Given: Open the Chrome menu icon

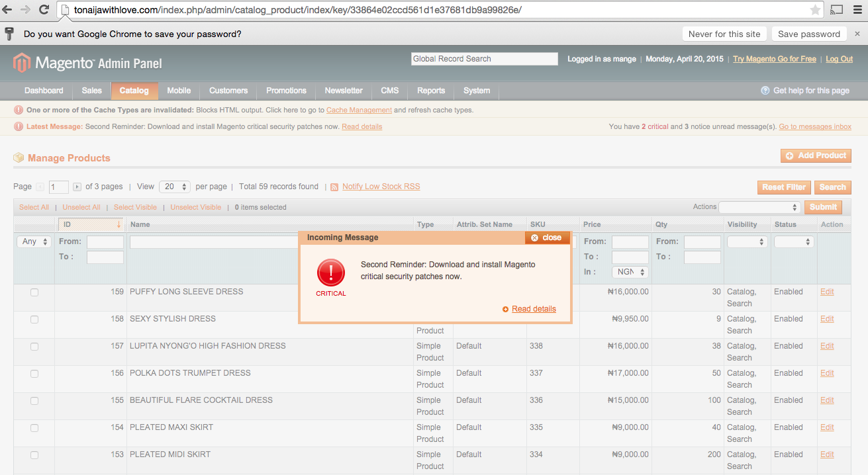Looking at the screenshot, I should click(x=856, y=10).
